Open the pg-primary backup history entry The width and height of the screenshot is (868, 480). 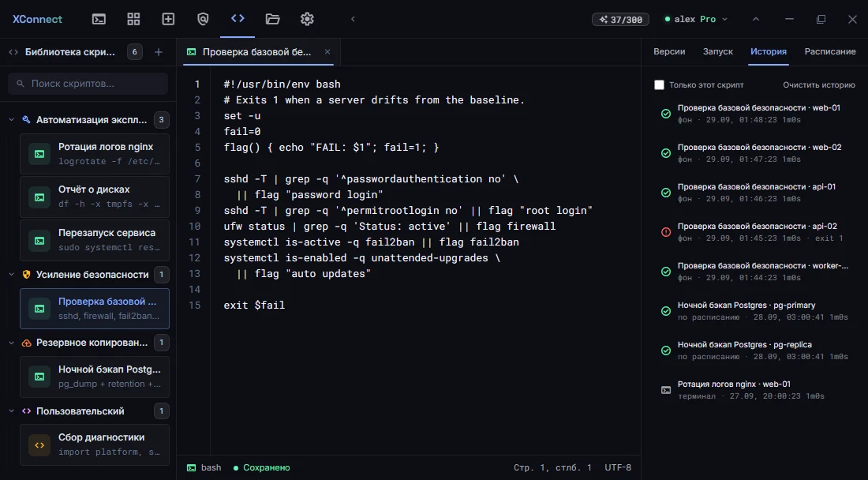tap(755, 310)
